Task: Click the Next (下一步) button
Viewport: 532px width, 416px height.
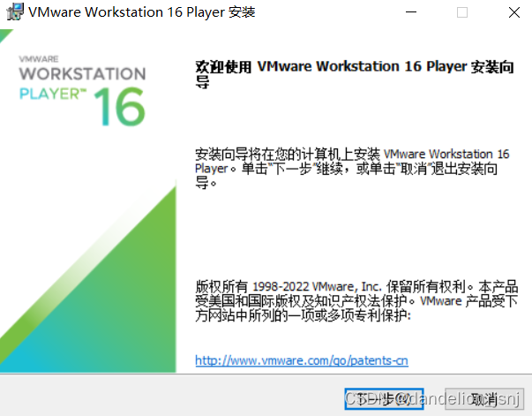Action: (x=384, y=398)
